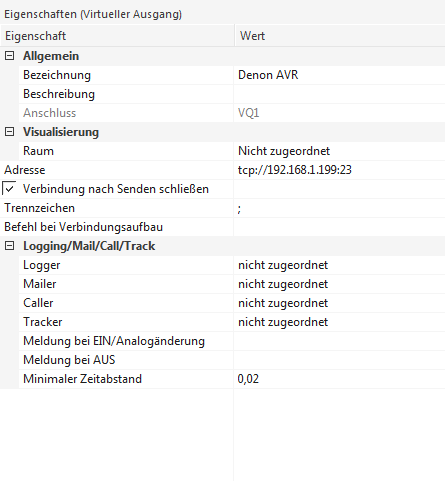This screenshot has width=445, height=481.
Task: Click the Meldung bei AUS value field
Action: coord(339,360)
